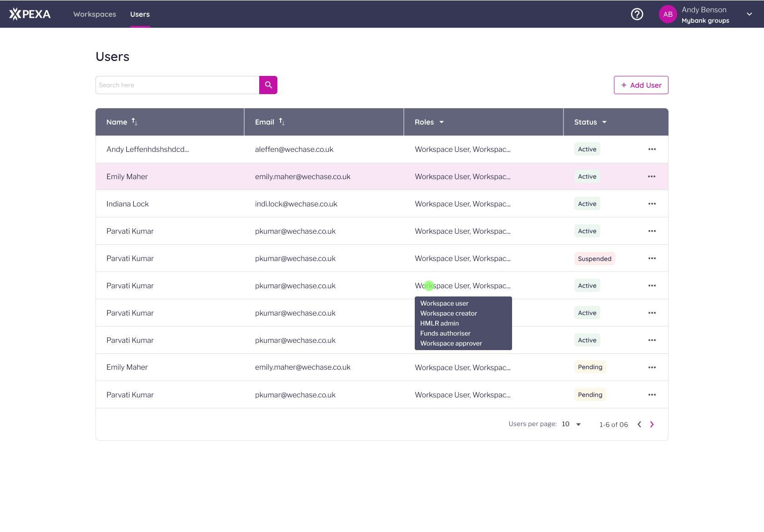
Task: Expand the Roles column filter dropdown
Action: click(x=441, y=122)
